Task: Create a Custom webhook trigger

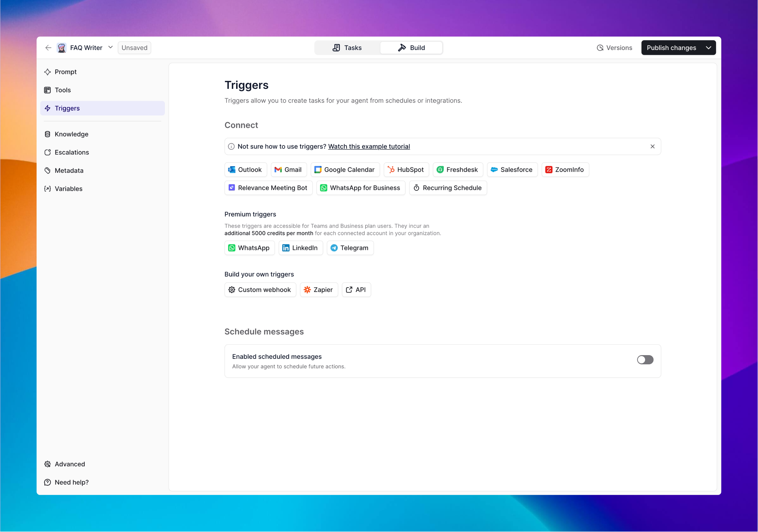Action: coord(260,290)
